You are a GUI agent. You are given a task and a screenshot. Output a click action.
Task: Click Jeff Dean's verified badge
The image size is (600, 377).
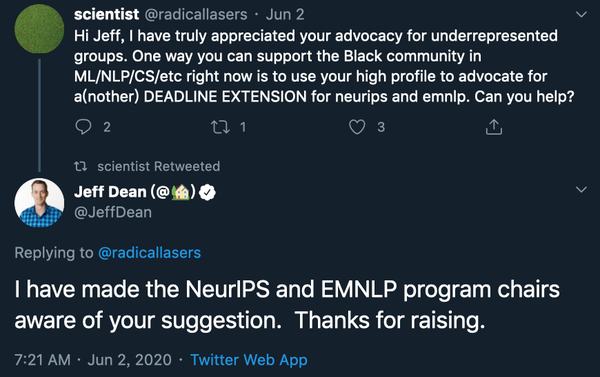tap(207, 193)
